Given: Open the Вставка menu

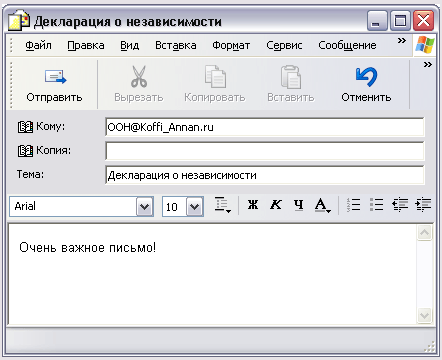Looking at the screenshot, I should 176,45.
